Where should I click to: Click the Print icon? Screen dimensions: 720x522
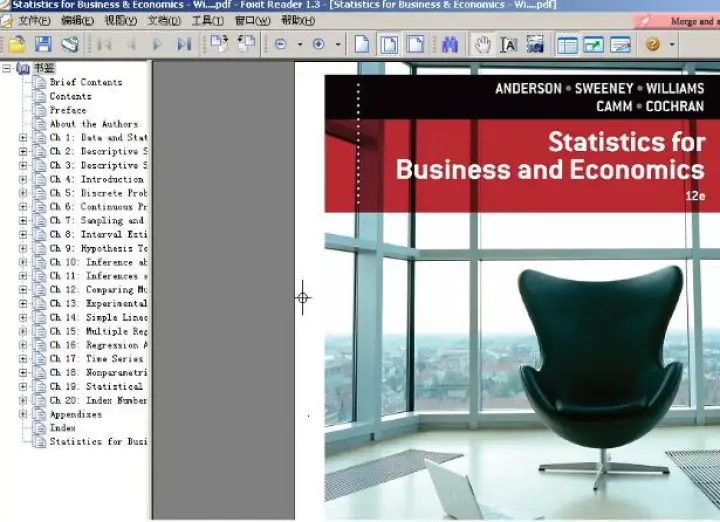70,45
